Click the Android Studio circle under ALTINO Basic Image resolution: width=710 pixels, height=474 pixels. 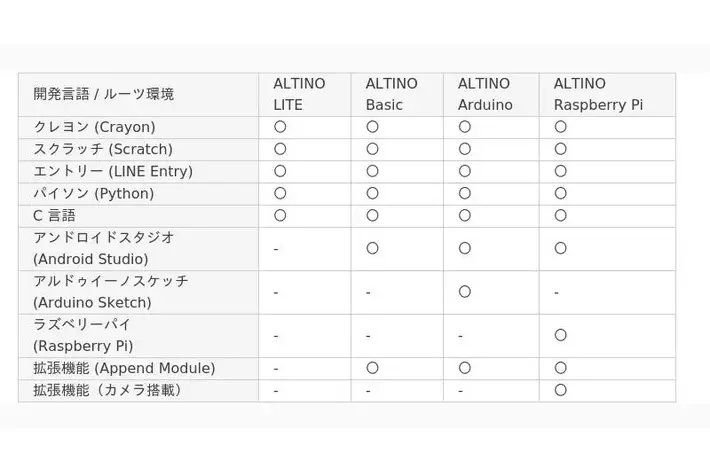[x=372, y=248]
